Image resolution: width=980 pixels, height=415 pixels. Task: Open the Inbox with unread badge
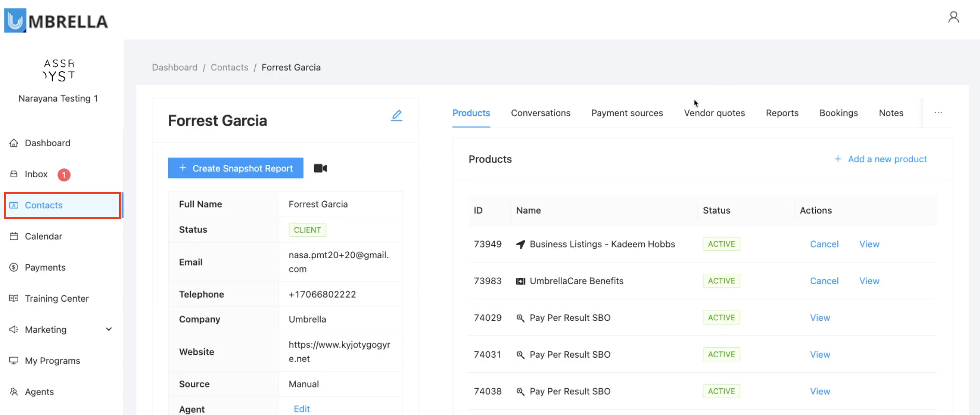click(36, 174)
